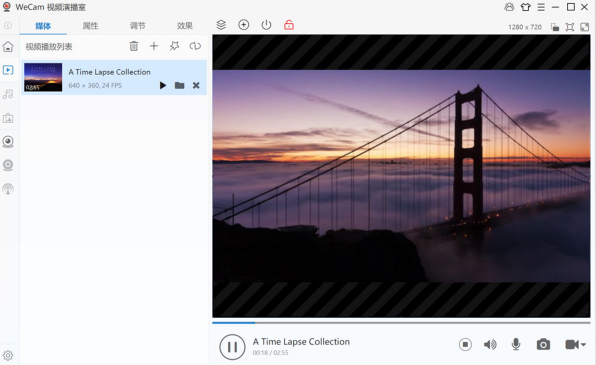596x365 pixels.
Task: Take a snapshot with the camera icon
Action: pos(543,344)
